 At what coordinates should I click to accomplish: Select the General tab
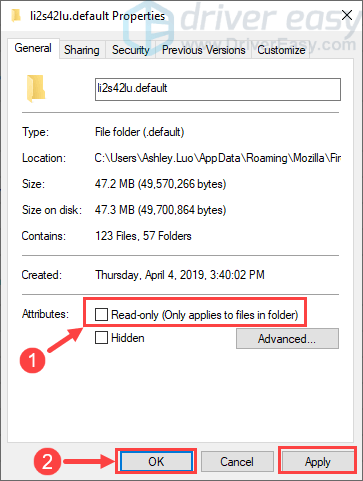(33, 48)
